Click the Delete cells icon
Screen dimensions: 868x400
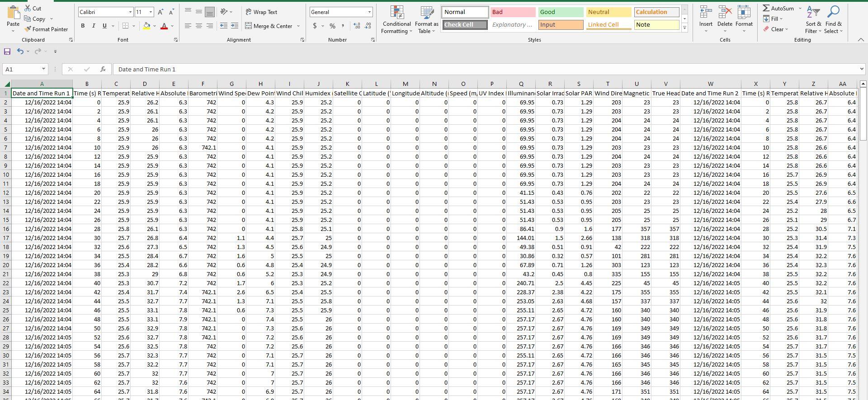click(725, 12)
